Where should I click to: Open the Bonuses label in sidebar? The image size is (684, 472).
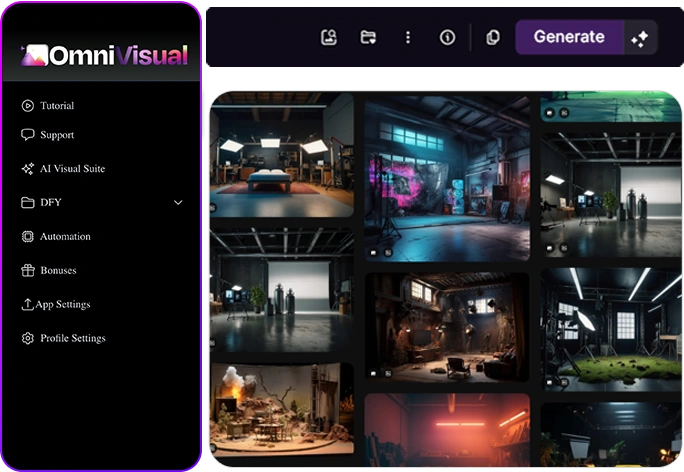point(58,270)
